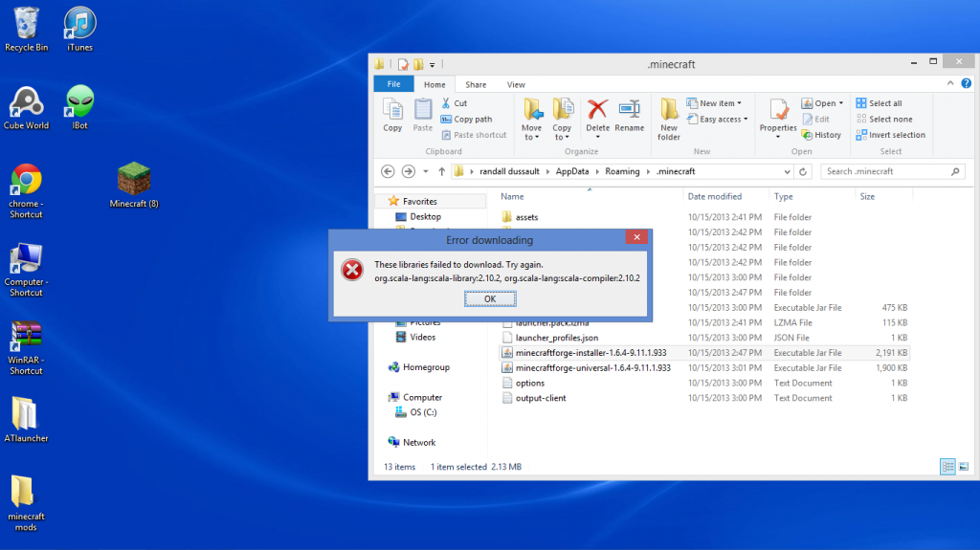Click the Copy icon in ribbon
The image size is (980, 550).
(x=392, y=115)
